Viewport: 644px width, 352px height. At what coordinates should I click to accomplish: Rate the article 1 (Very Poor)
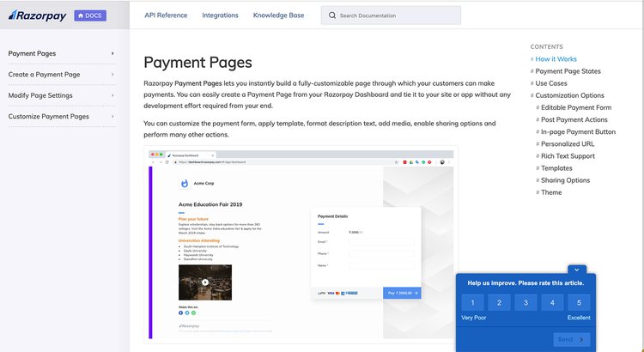click(x=472, y=303)
